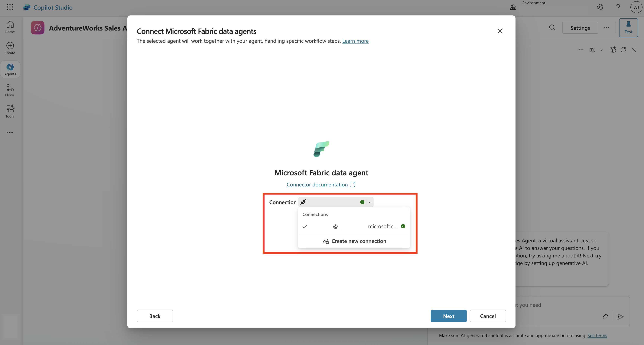Open the Create page in sidebar

click(10, 48)
